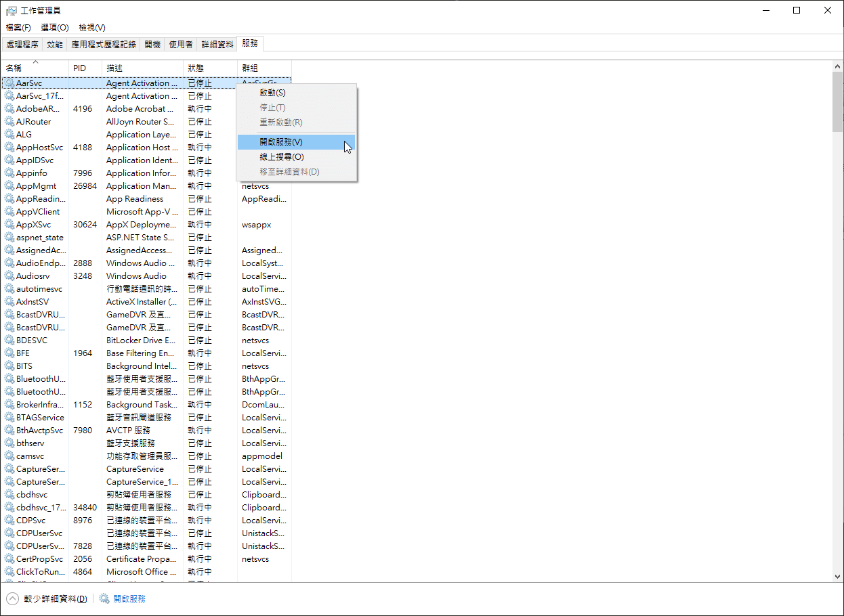Click the gear icon beside Audiosrv service
844x616 pixels.
pyautogui.click(x=9, y=276)
